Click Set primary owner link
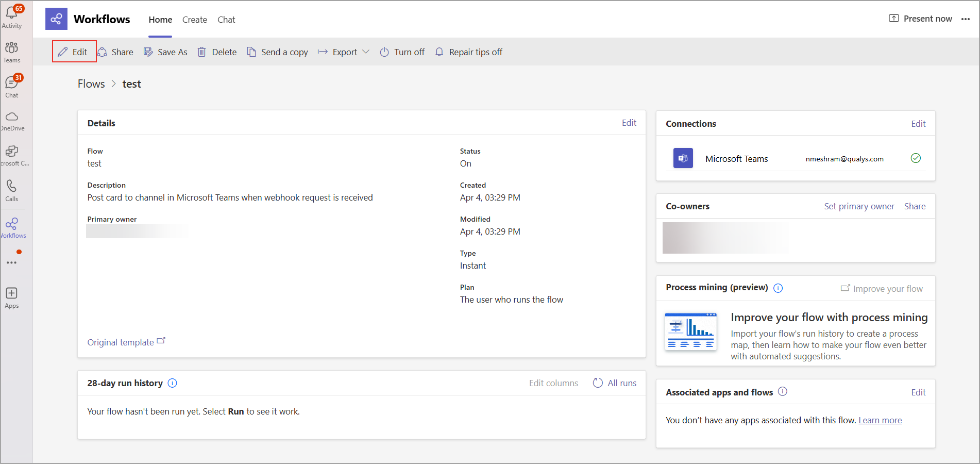980x464 pixels. click(x=859, y=206)
